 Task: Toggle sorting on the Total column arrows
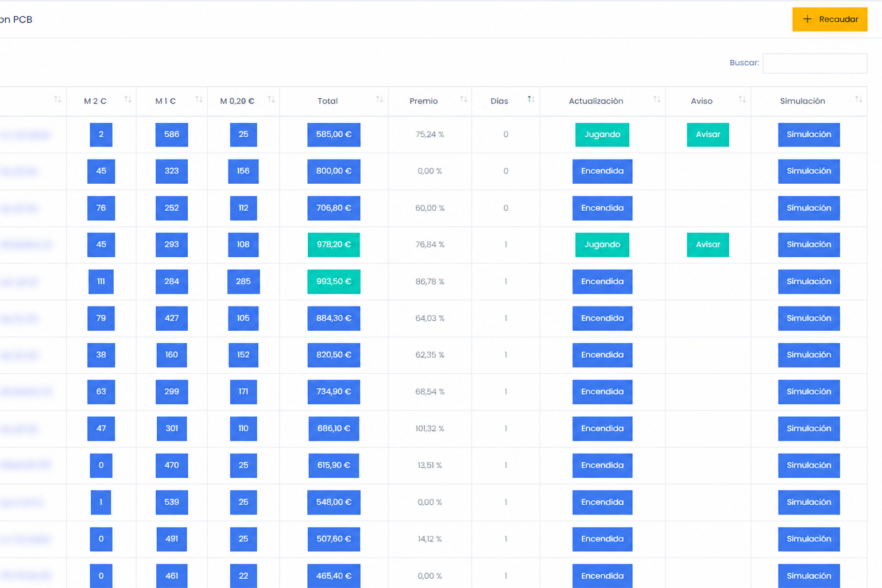pyautogui.click(x=380, y=99)
